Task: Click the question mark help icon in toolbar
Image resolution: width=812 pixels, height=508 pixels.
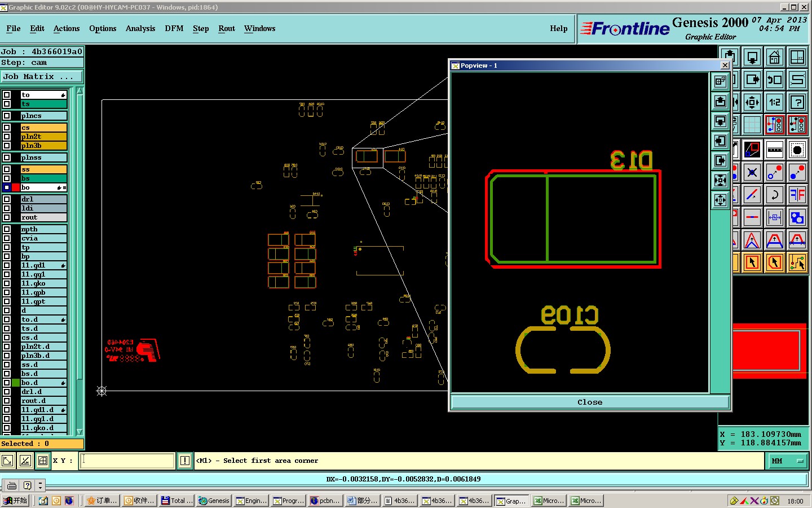Action: tap(797, 102)
